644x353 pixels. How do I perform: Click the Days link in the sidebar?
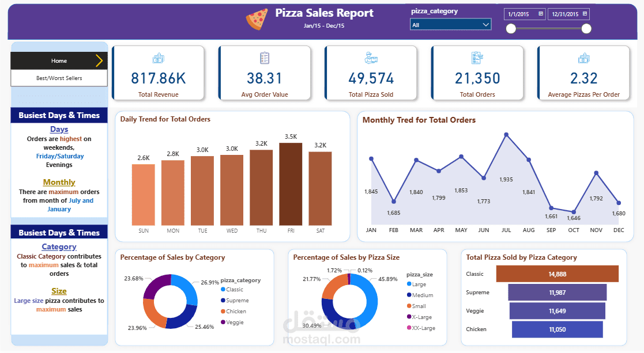click(x=59, y=129)
